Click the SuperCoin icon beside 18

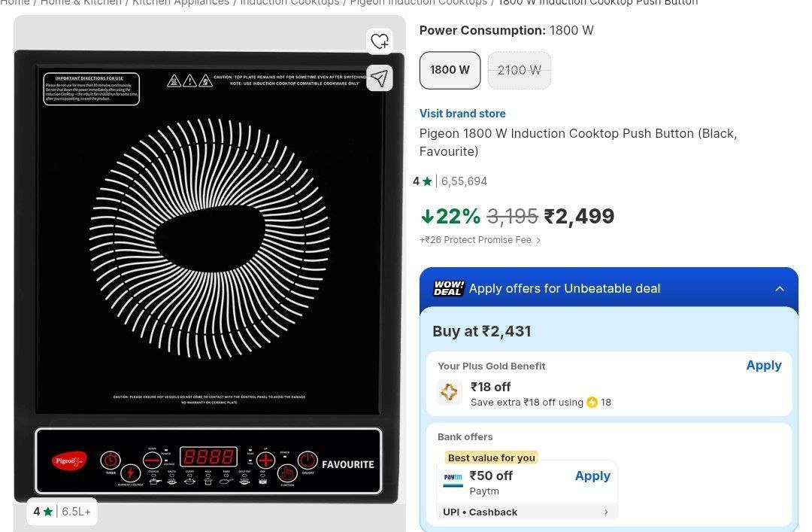point(592,403)
